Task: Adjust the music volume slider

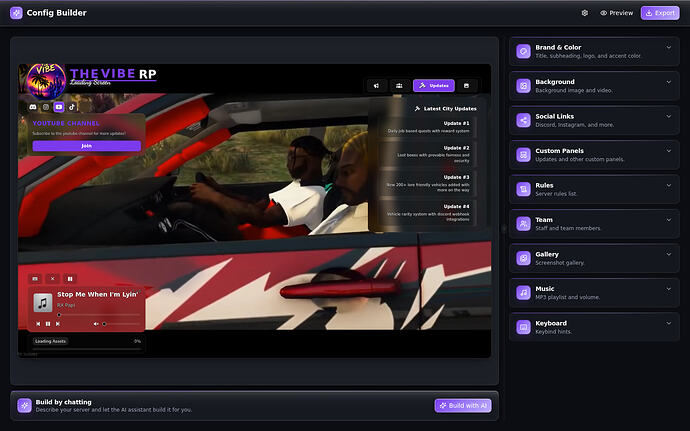Action: [121, 324]
